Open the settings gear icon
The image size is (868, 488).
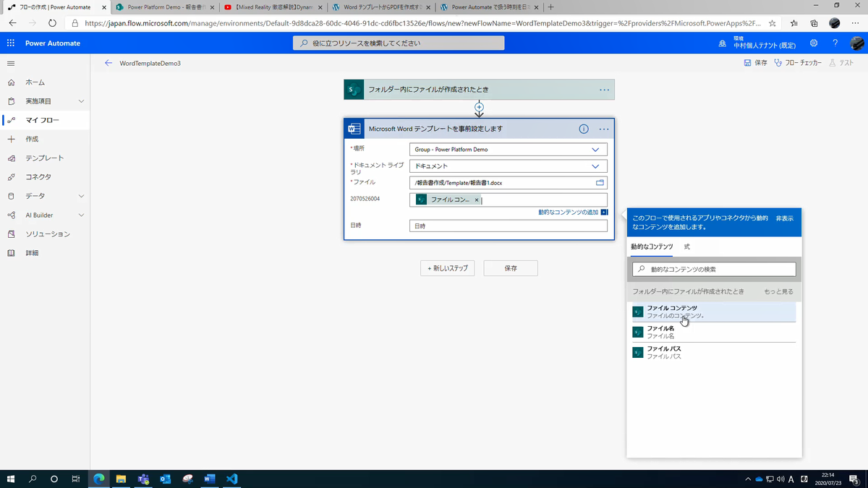[814, 43]
